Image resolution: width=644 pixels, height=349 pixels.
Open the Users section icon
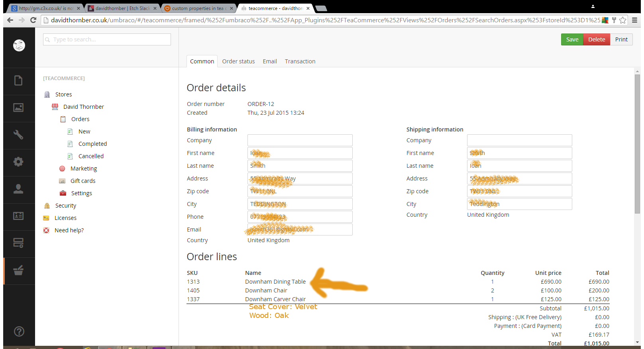[x=19, y=189]
